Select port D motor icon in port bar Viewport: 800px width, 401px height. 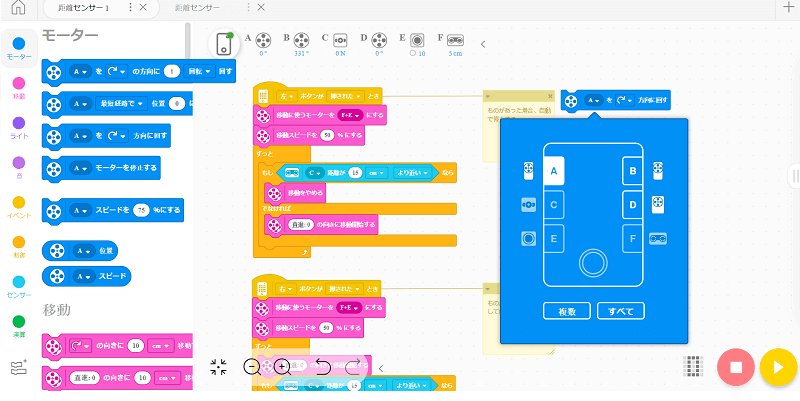(379, 40)
